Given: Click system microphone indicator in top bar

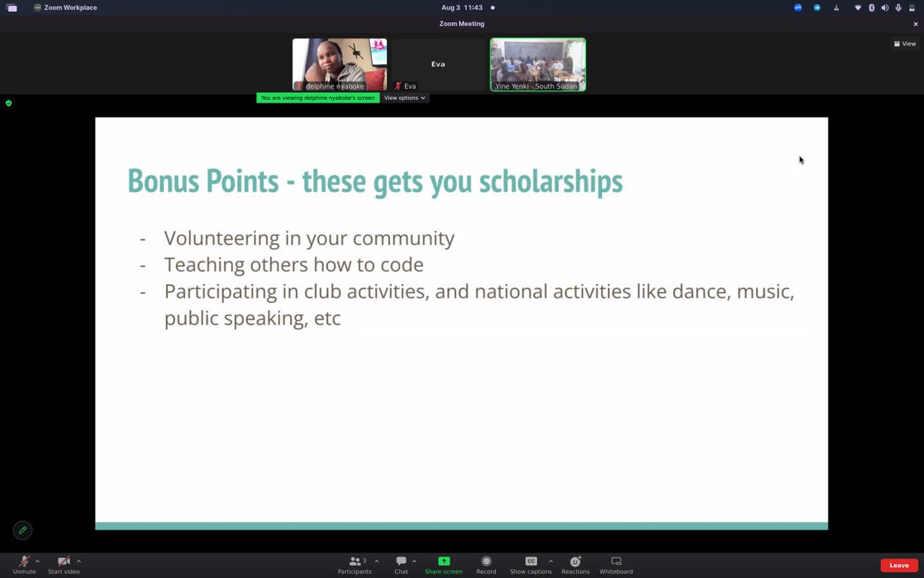Looking at the screenshot, I should 898,8.
